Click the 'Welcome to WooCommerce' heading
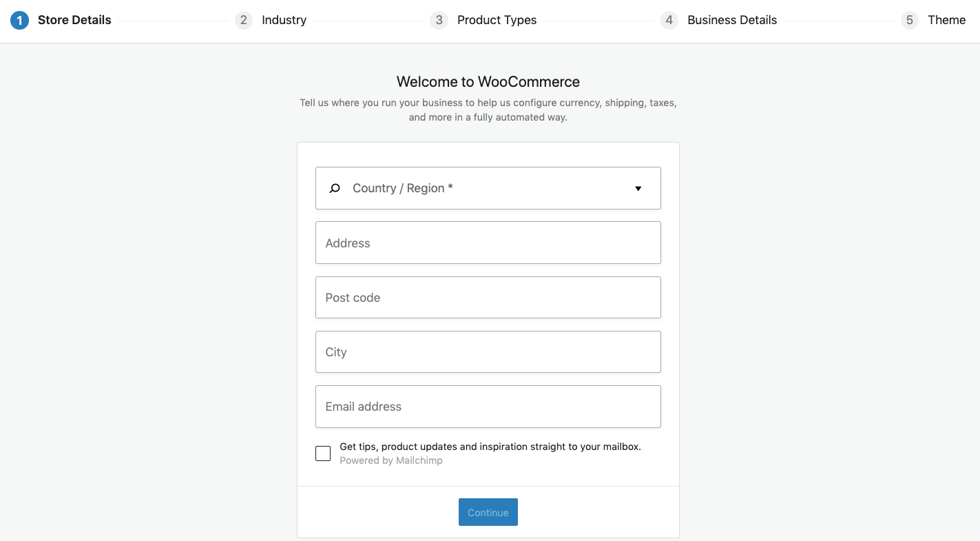This screenshot has height=541, width=980. coord(488,81)
